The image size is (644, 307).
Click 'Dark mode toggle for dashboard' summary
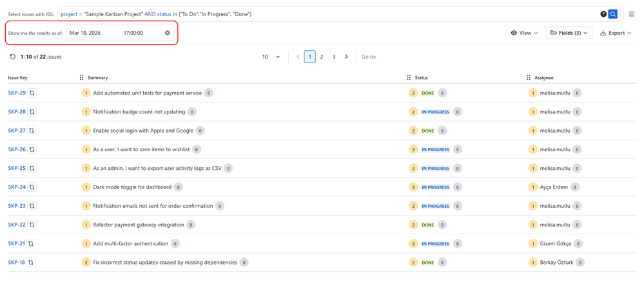tap(132, 187)
